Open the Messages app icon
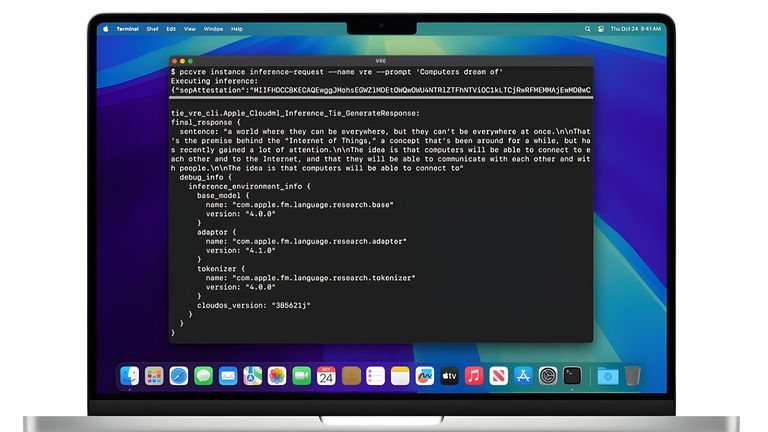 [x=203, y=376]
